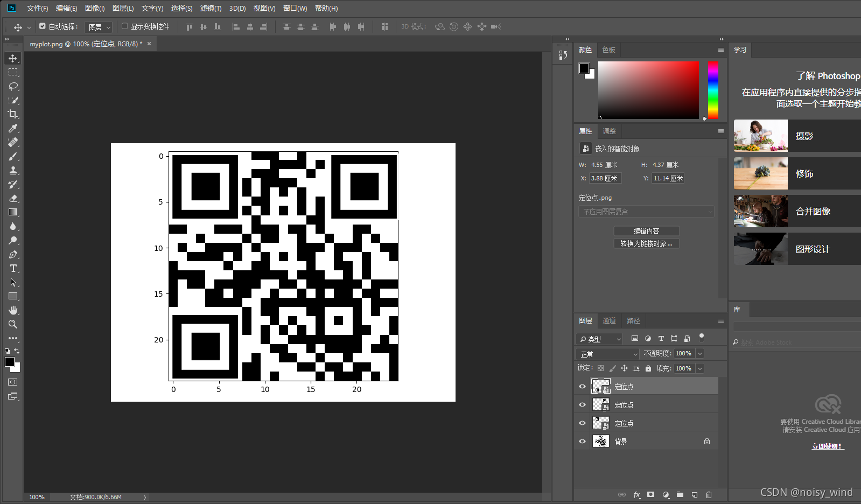
Task: Toggle lock transparent pixels
Action: tap(600, 368)
